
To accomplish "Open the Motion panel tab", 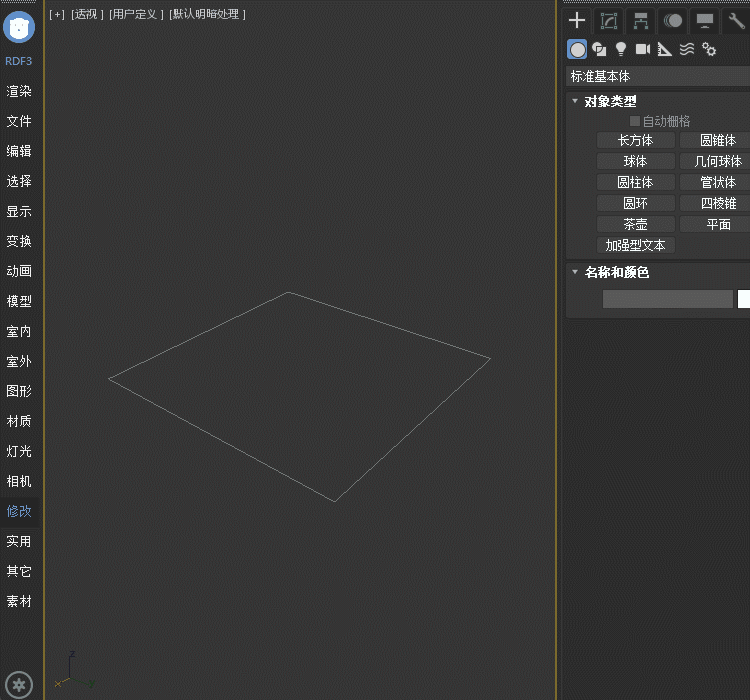I will tap(673, 21).
